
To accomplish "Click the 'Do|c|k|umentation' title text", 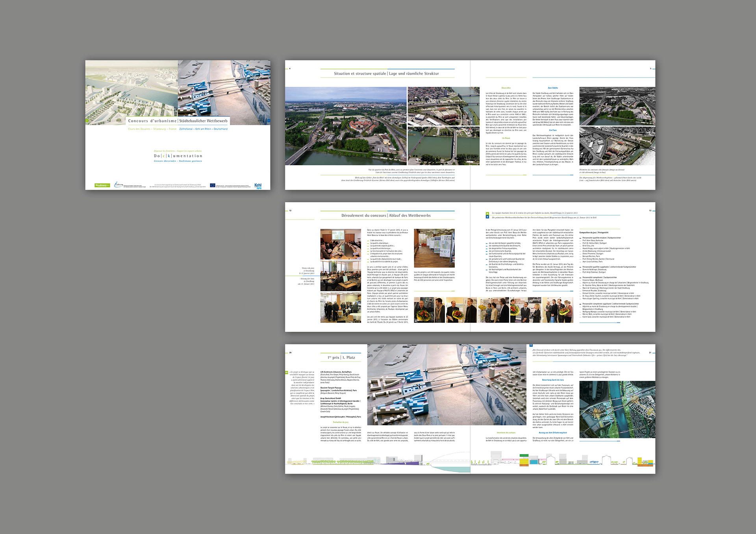I will pyautogui.click(x=178, y=156).
